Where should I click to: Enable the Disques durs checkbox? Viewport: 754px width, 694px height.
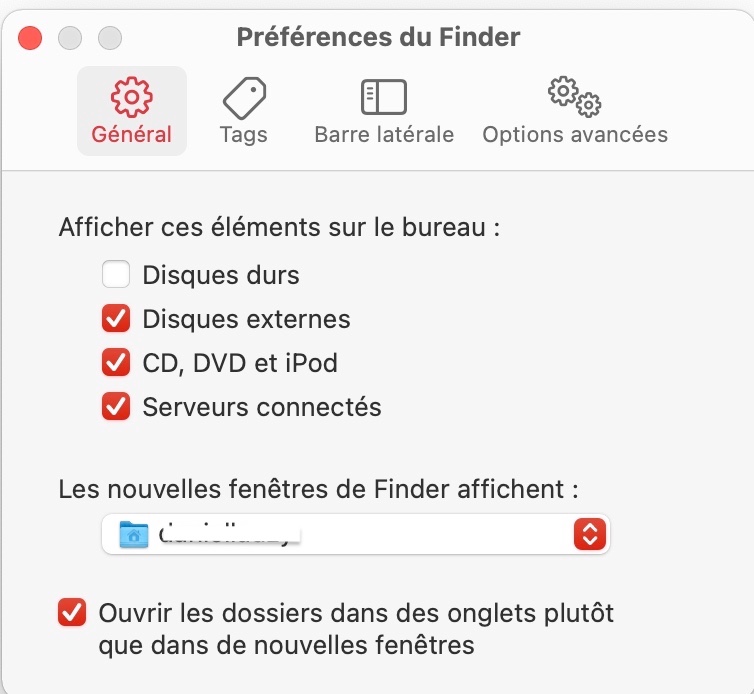tap(116, 274)
